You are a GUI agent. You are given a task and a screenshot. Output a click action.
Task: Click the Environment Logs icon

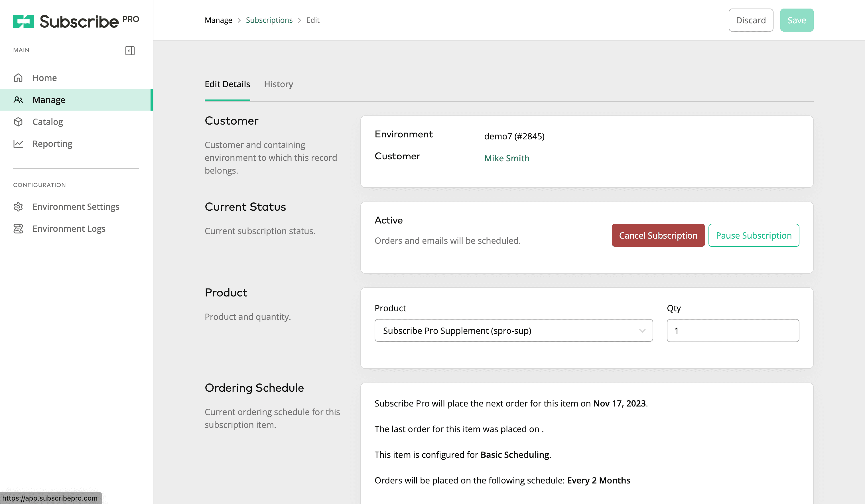pos(18,229)
